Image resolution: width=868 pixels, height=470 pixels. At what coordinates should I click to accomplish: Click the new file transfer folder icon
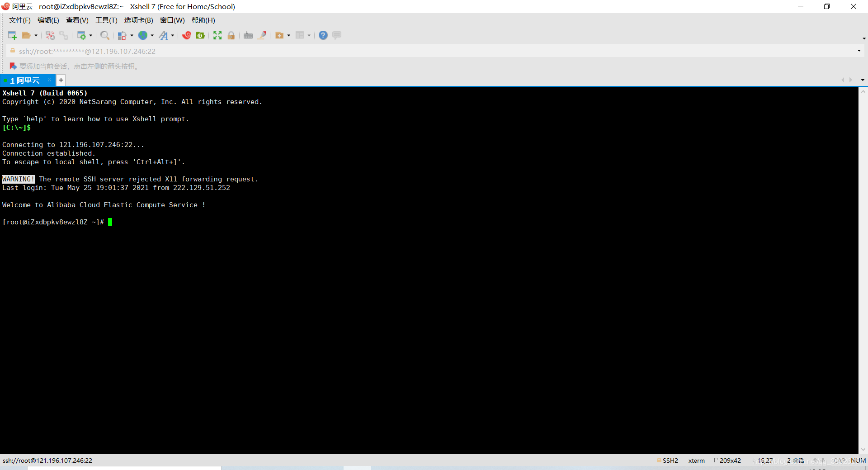tap(279, 35)
